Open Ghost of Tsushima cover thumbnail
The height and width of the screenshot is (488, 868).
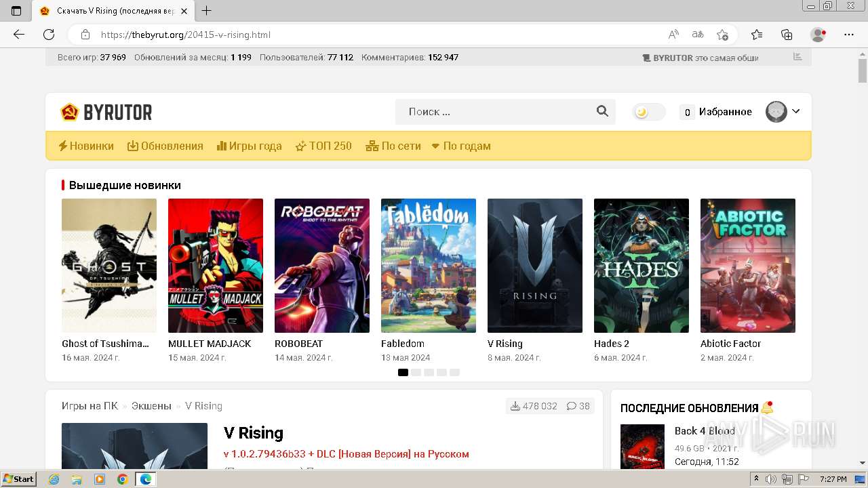click(109, 266)
